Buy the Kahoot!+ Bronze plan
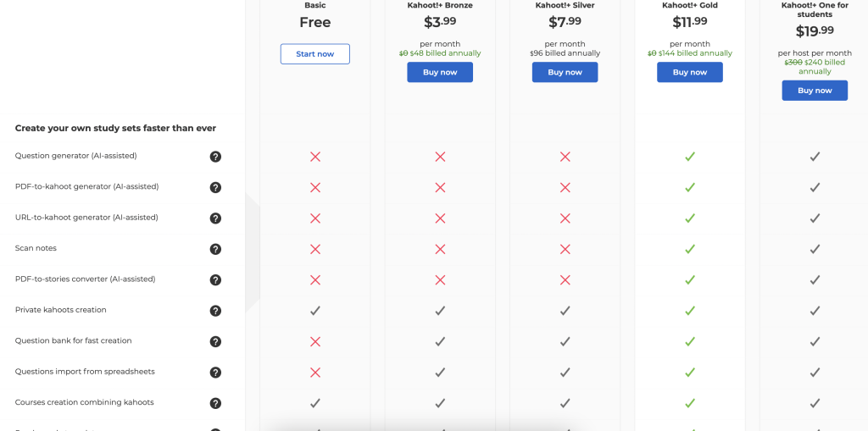Viewport: 868px width, 431px height. [x=440, y=72]
